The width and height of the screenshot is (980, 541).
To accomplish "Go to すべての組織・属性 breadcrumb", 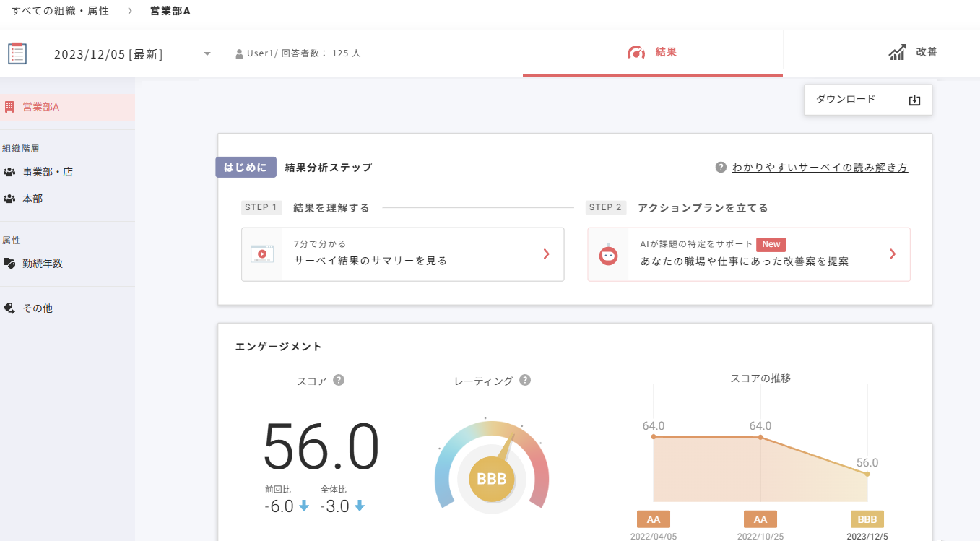I will (60, 11).
